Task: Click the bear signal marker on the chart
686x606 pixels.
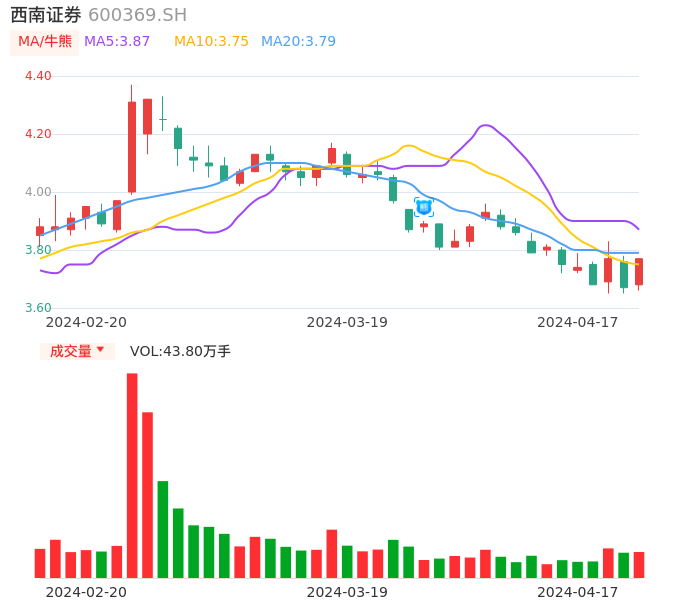Action: click(x=424, y=207)
